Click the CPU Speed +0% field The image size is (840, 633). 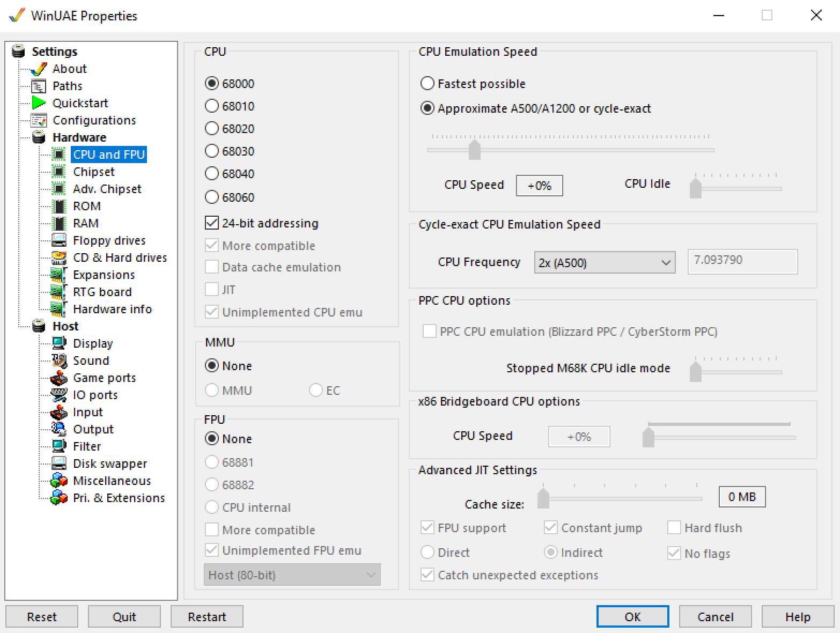click(x=540, y=186)
